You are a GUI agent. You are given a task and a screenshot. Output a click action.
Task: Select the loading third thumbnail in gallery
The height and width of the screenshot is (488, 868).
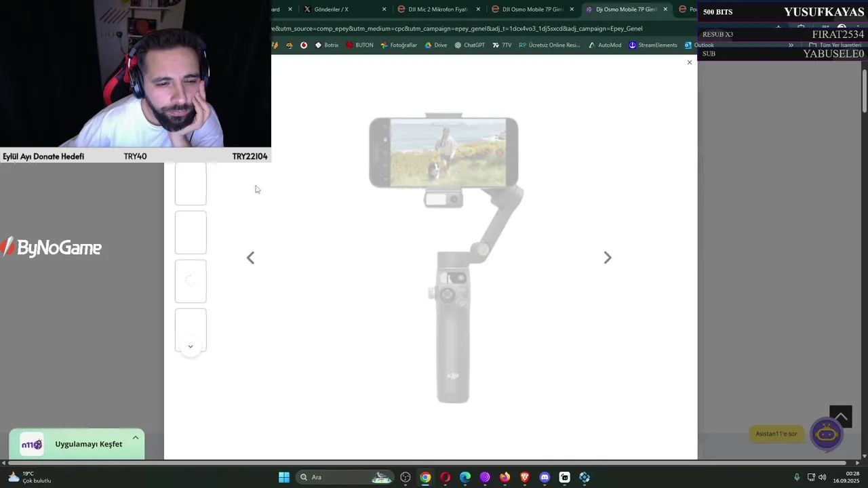[x=191, y=281]
